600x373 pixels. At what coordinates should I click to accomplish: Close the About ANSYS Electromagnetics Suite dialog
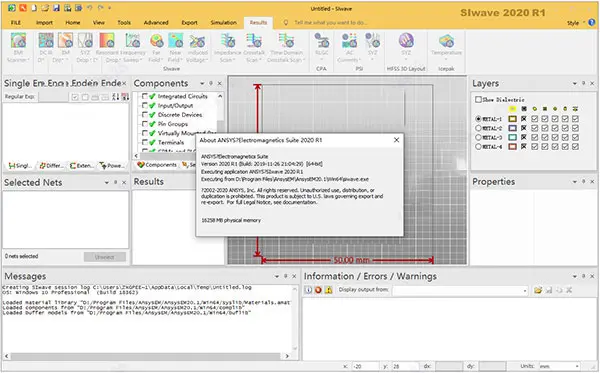(x=396, y=140)
